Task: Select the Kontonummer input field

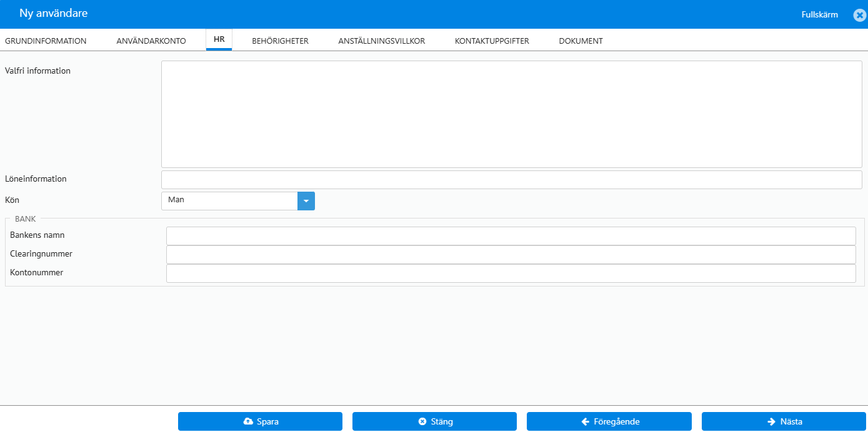Action: pos(511,273)
